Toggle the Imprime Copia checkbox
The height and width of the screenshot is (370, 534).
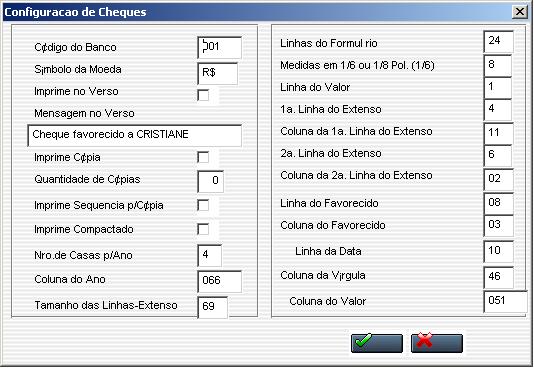click(203, 157)
